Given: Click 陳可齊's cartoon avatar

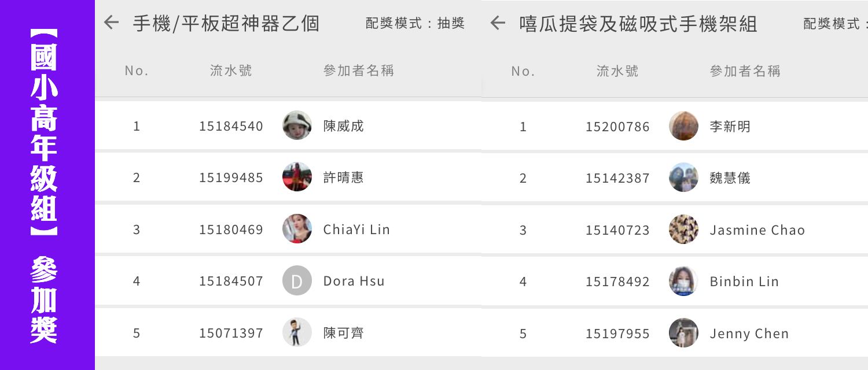Looking at the screenshot, I should coord(297,332).
